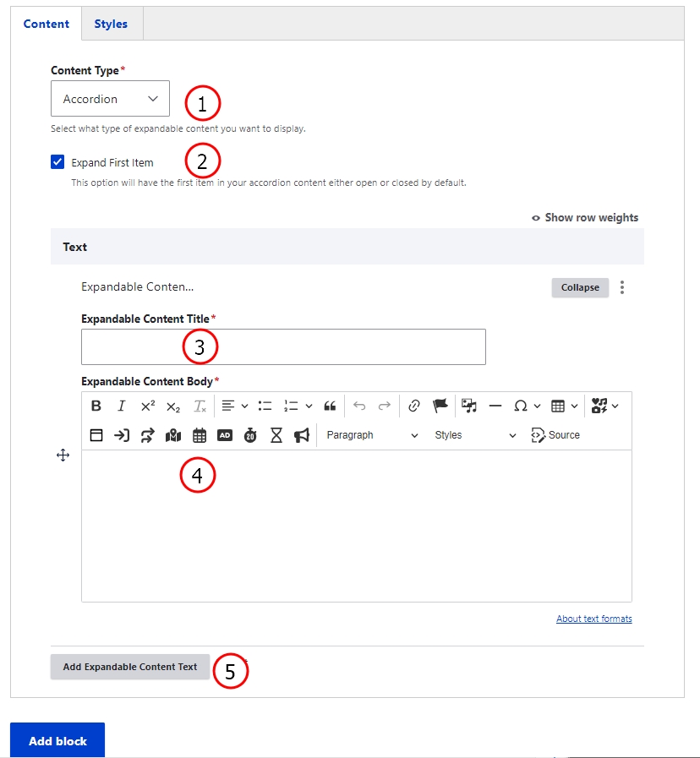Uncheck the Expand First Item checkbox
This screenshot has height=758, width=700.
click(57, 162)
